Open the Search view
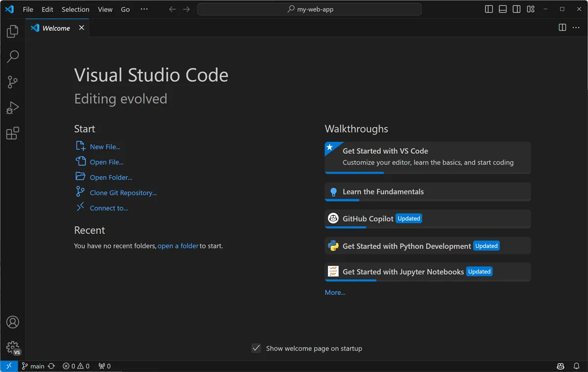 click(x=12, y=56)
